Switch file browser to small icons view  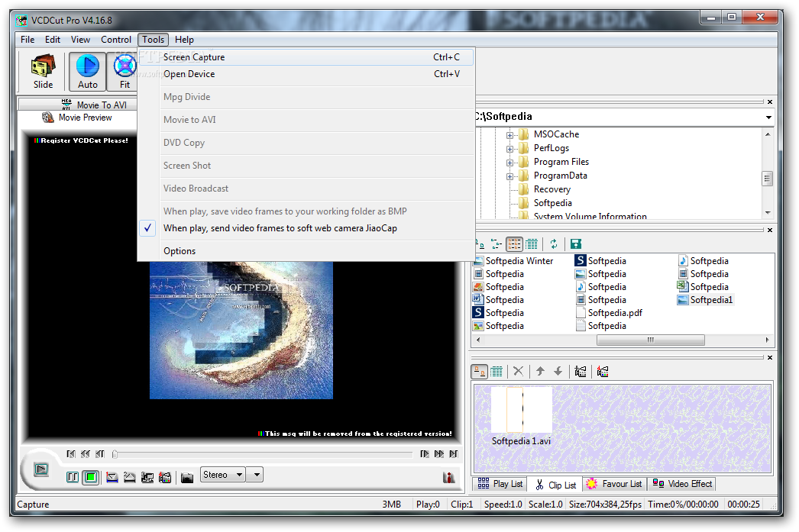[x=495, y=243]
